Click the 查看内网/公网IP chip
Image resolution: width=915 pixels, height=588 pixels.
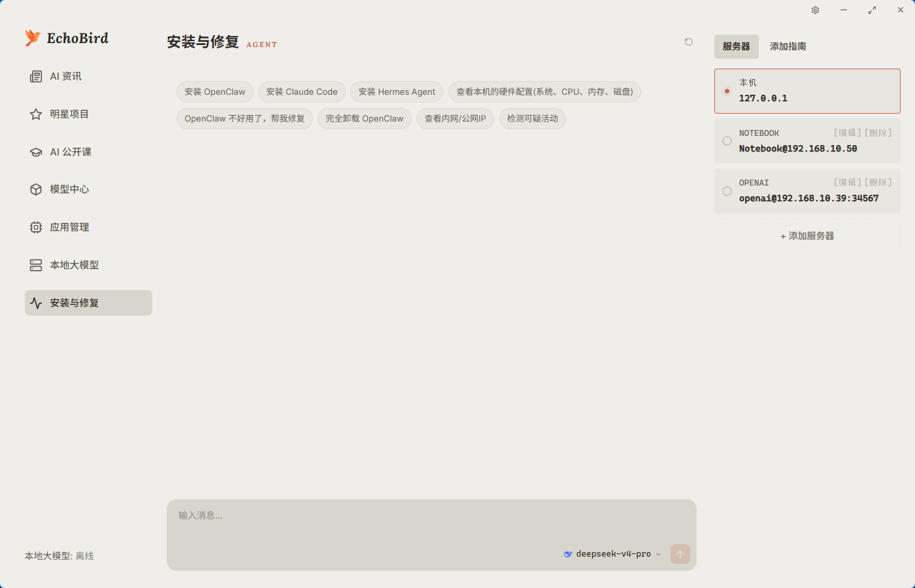pos(456,119)
